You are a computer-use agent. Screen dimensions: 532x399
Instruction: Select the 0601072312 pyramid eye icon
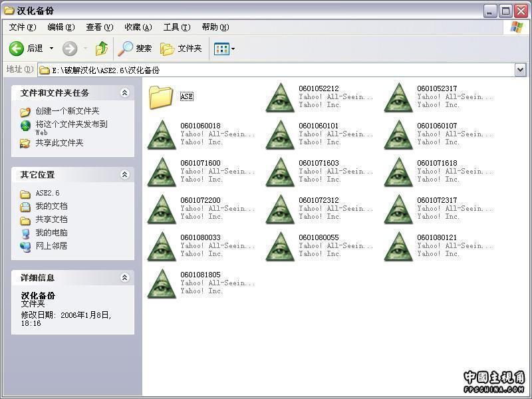(x=280, y=209)
